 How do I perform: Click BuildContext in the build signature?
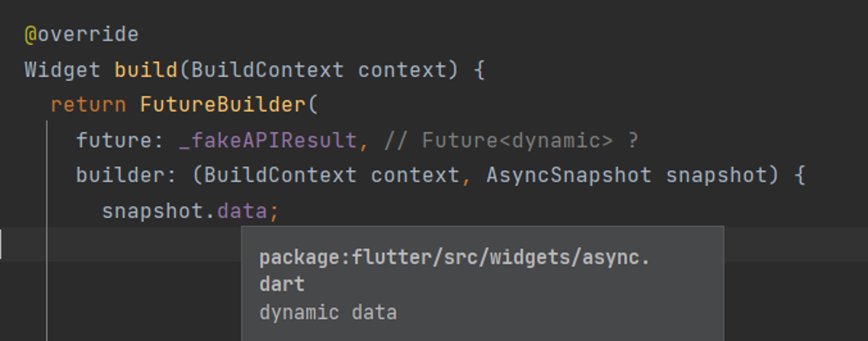[x=267, y=70]
